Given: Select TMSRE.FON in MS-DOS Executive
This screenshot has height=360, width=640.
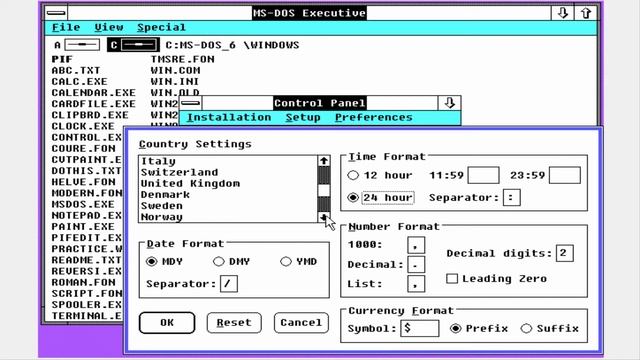Looking at the screenshot, I should (x=182, y=59).
